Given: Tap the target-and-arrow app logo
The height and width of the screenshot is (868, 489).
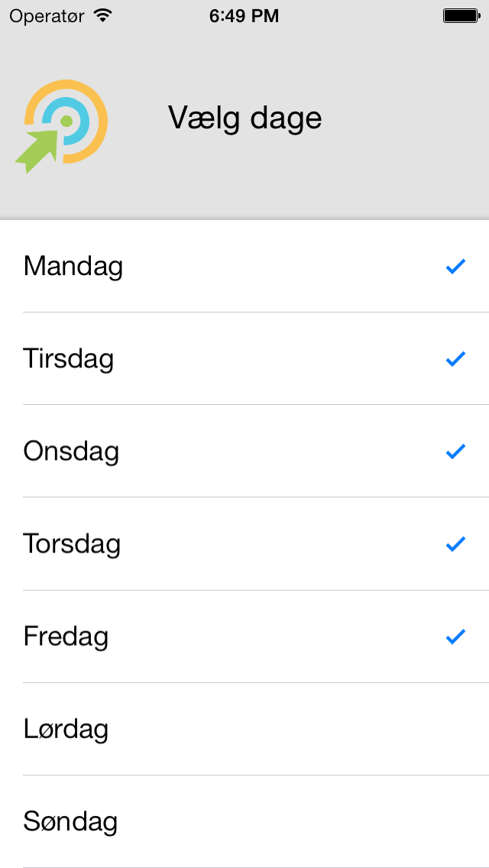Looking at the screenshot, I should click(61, 126).
